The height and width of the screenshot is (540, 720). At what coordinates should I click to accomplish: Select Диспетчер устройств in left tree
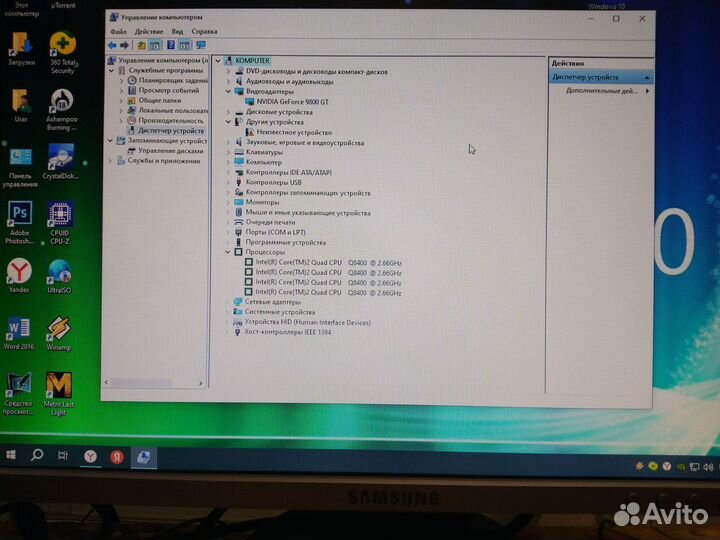171,130
